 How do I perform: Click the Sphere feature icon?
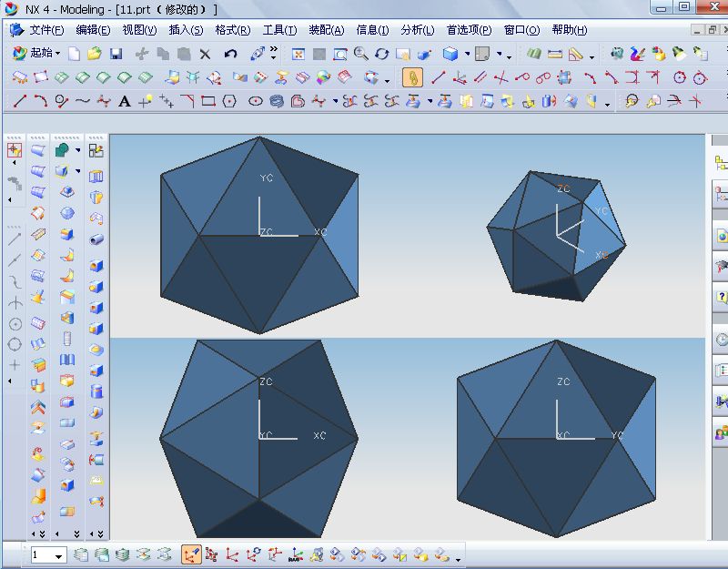(x=67, y=213)
